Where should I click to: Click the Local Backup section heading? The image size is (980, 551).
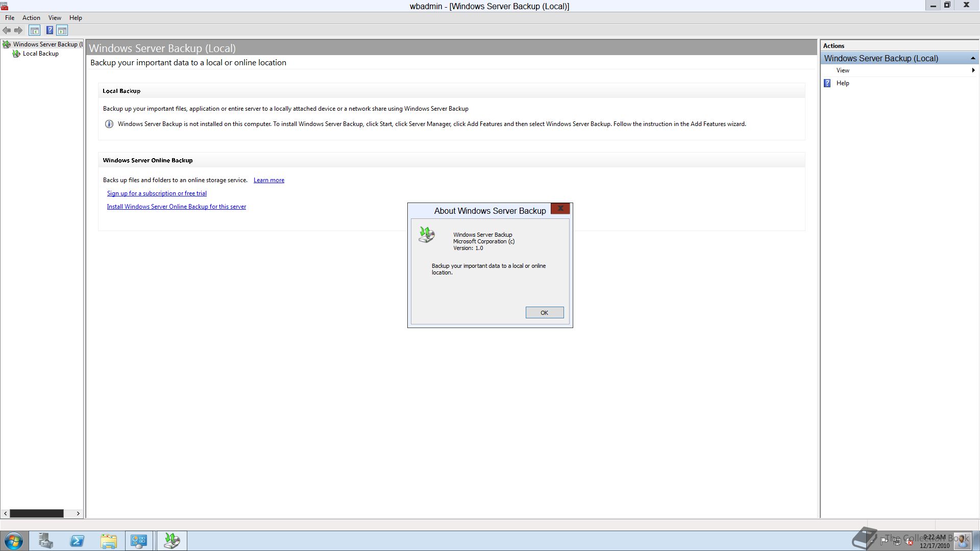(121, 91)
